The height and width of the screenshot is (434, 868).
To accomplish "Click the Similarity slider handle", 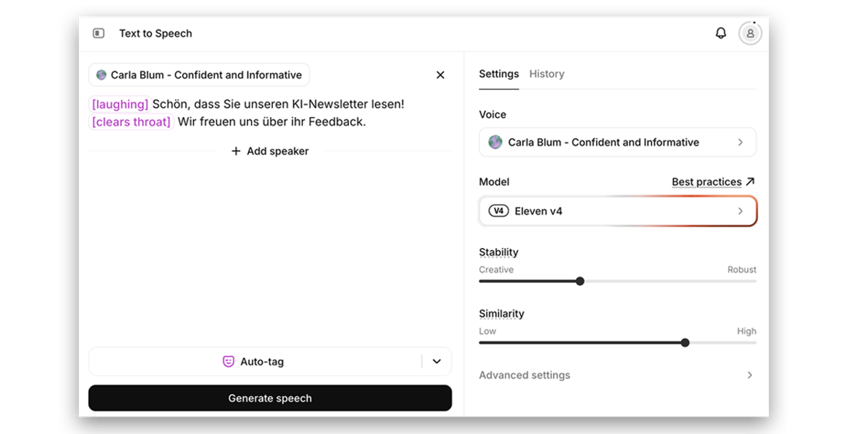I will pyautogui.click(x=685, y=343).
